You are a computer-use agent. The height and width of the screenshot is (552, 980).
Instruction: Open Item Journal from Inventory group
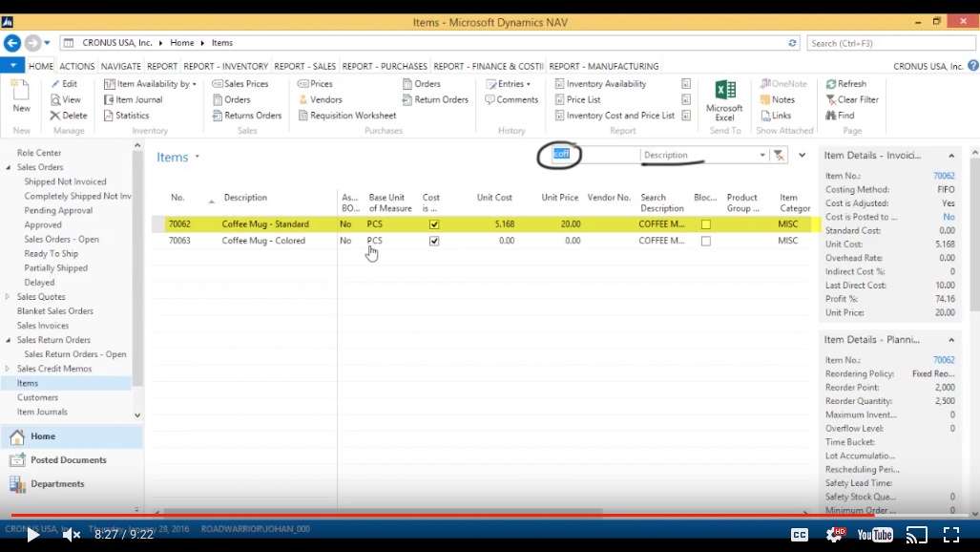click(134, 99)
